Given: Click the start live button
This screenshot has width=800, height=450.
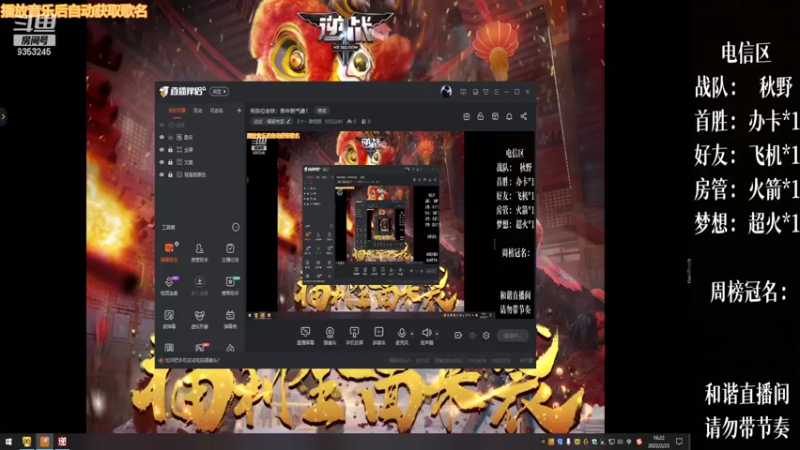Looking at the screenshot, I should (x=513, y=336).
